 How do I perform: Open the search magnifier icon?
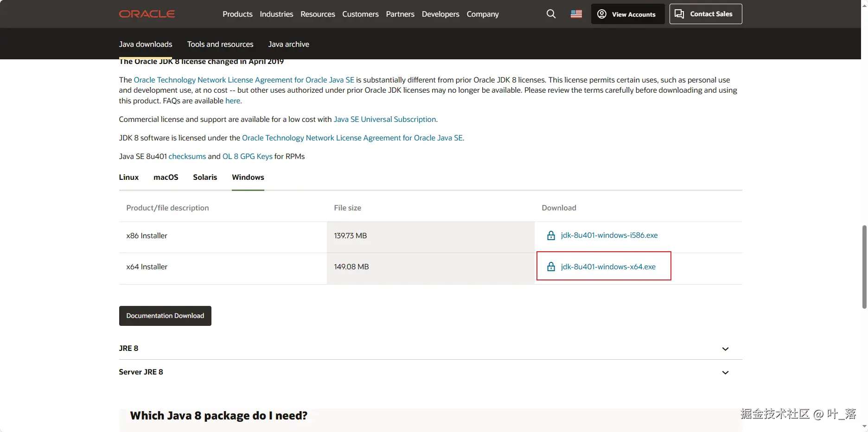(551, 14)
